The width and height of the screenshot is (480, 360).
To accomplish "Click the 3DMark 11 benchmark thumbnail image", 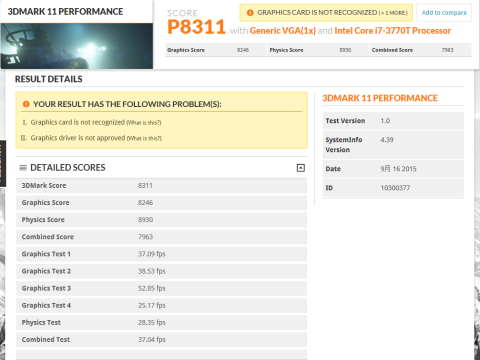I will 77,46.
